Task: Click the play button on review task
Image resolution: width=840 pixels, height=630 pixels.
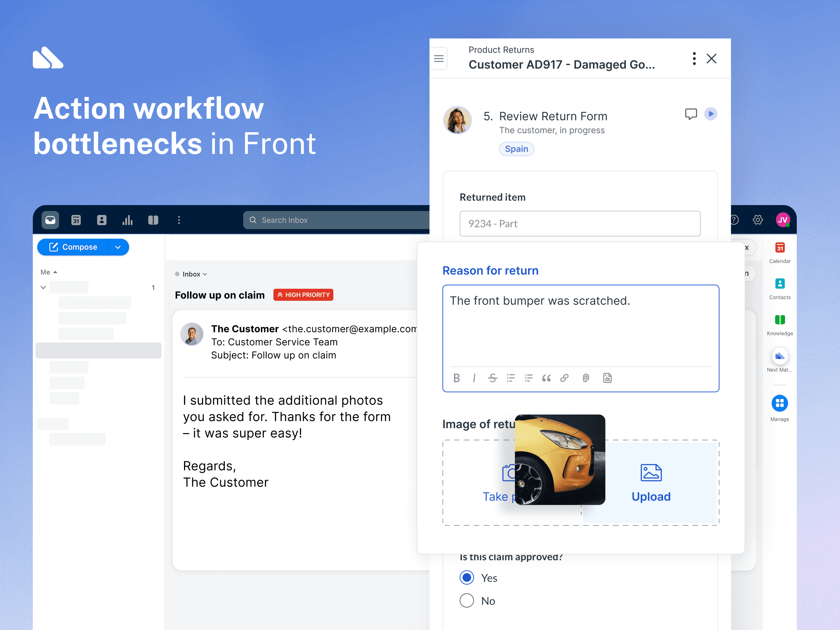Action: [711, 113]
